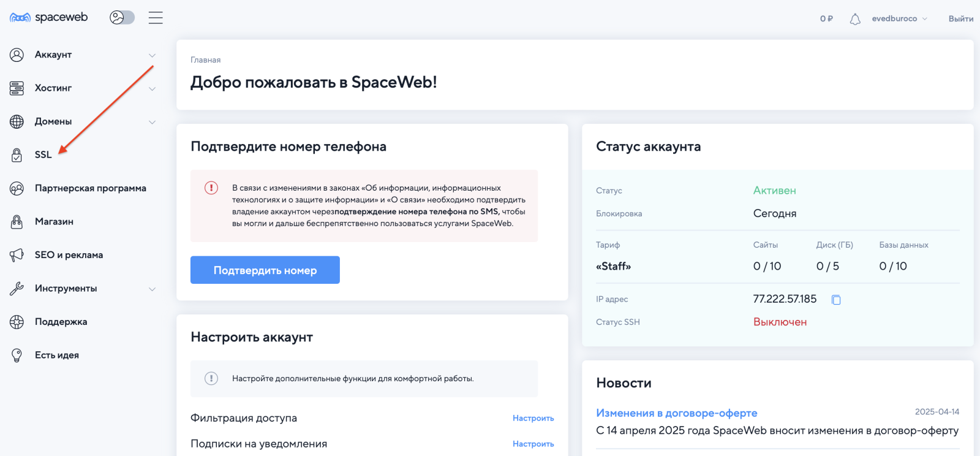Click the Статус аккаунта heading
This screenshot has height=456, width=980.
pyautogui.click(x=649, y=146)
